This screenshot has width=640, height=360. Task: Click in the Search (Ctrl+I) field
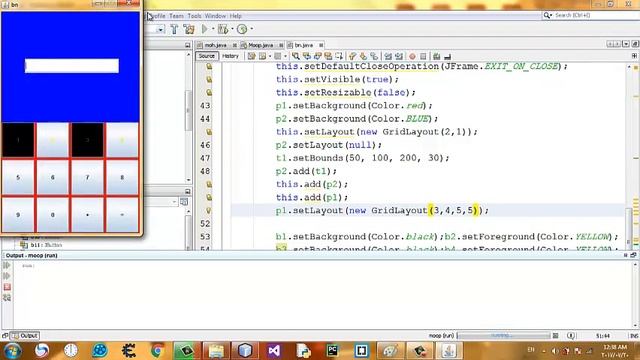tap(591, 15)
